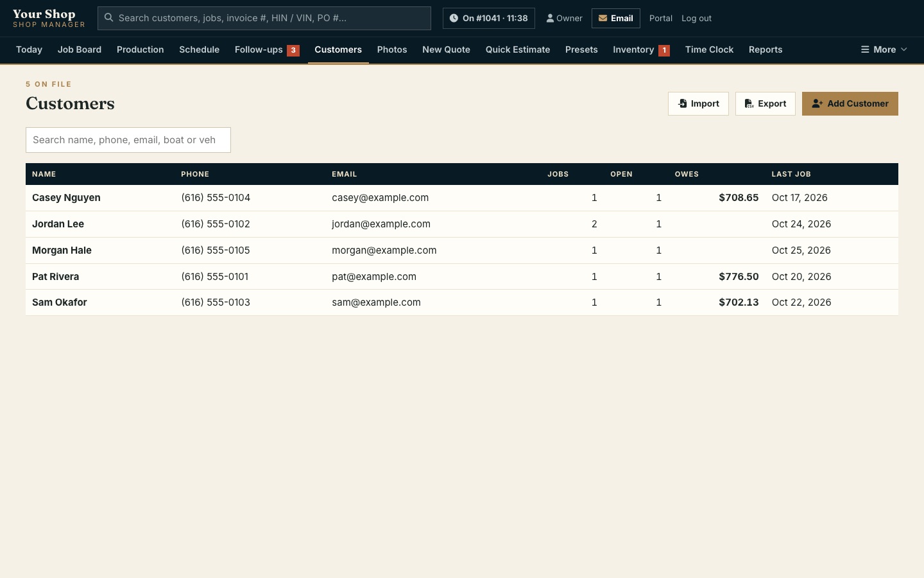The height and width of the screenshot is (578, 924).
Task: Click the $708.65 owed amount
Action: [x=739, y=198]
